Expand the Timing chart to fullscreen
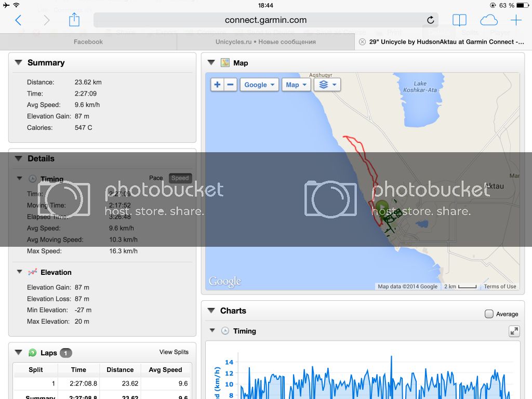The height and width of the screenshot is (399, 532). [514, 331]
